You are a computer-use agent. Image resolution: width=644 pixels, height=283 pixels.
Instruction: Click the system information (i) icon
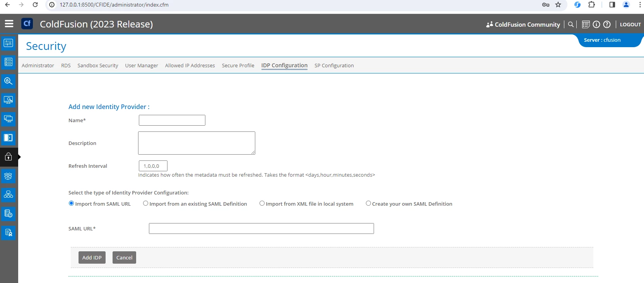point(596,24)
